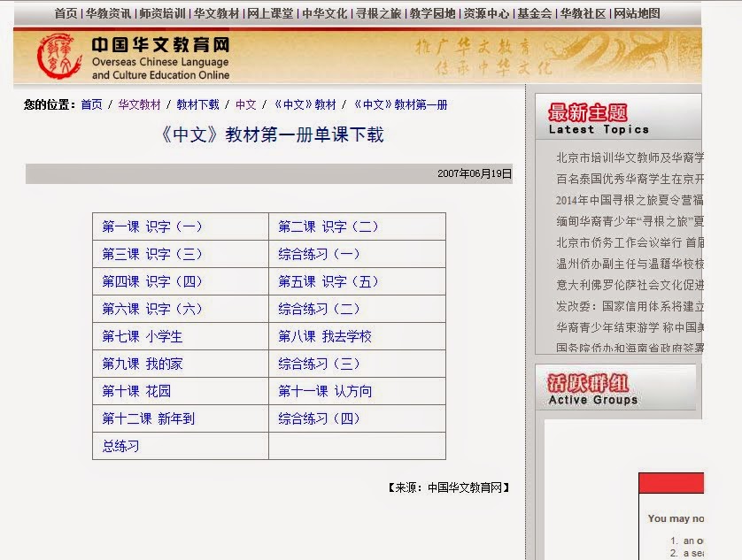Viewport: 742px width, 560px height.
Task: Open 教学园地 navigation item
Action: click(432, 14)
